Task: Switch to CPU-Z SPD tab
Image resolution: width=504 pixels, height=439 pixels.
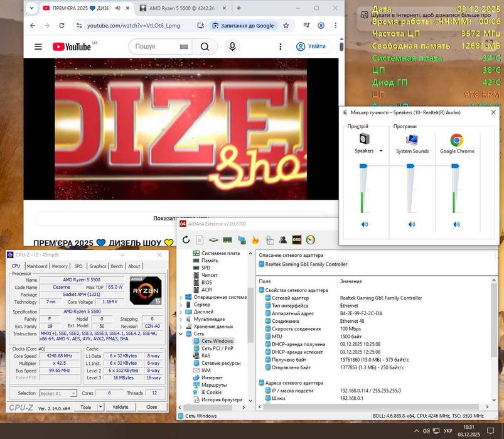Action: [x=78, y=266]
